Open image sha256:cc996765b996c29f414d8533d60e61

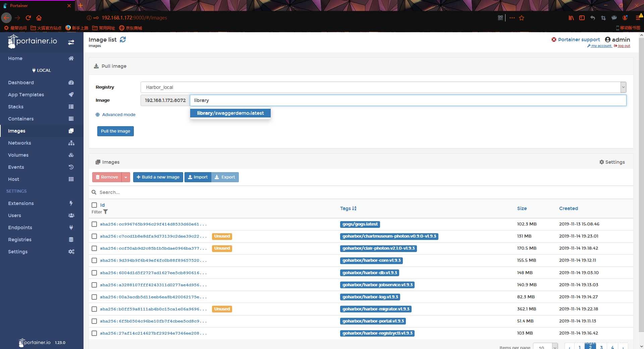pos(153,224)
